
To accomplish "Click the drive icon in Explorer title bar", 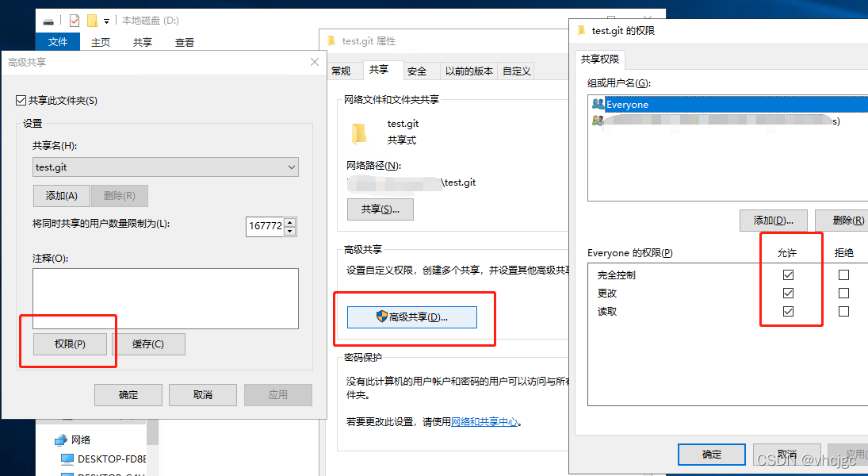I will tap(48, 21).
